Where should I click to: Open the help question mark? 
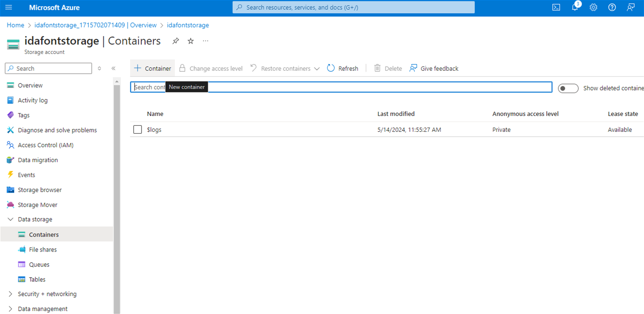[612, 7]
